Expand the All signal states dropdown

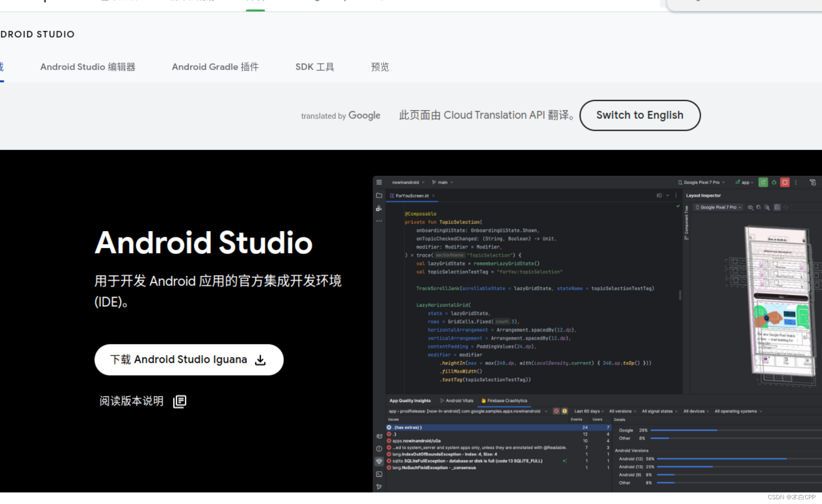[x=659, y=411]
